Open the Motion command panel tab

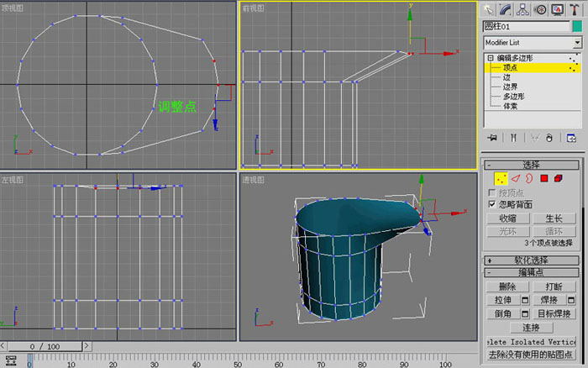tap(540, 10)
